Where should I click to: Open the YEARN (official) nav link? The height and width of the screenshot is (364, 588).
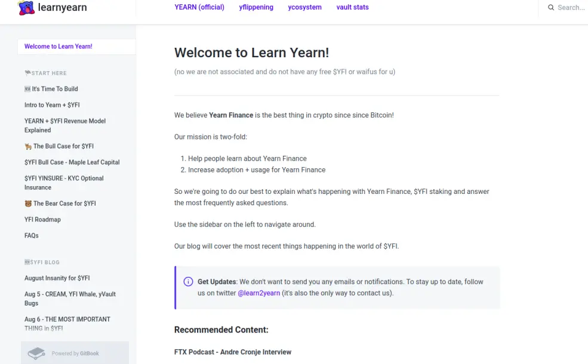pyautogui.click(x=199, y=7)
